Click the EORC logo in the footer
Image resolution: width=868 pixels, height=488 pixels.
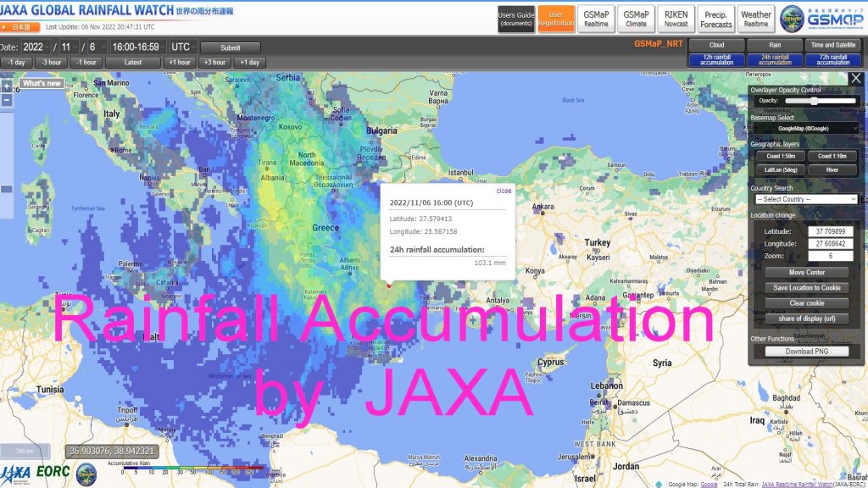pyautogui.click(x=53, y=472)
